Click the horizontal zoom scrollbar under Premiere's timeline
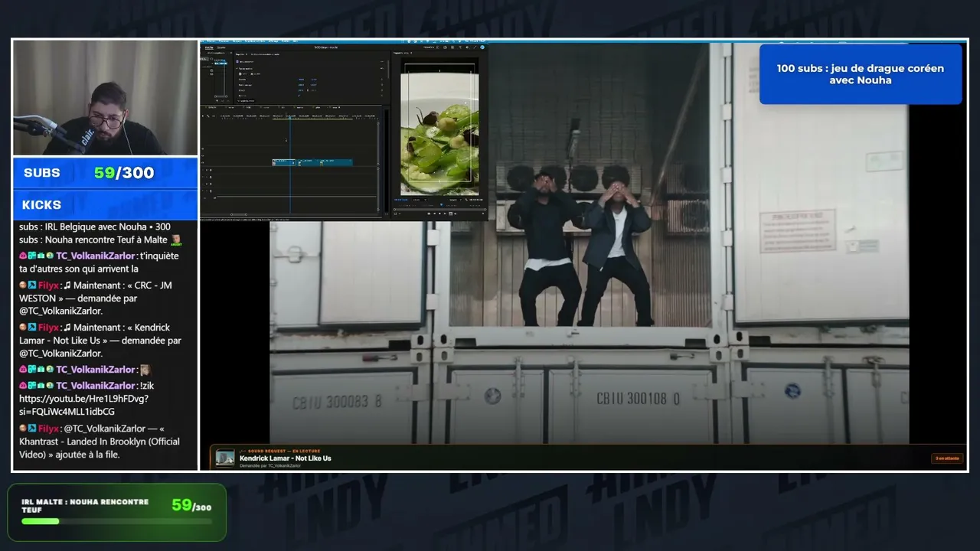 coord(238,215)
